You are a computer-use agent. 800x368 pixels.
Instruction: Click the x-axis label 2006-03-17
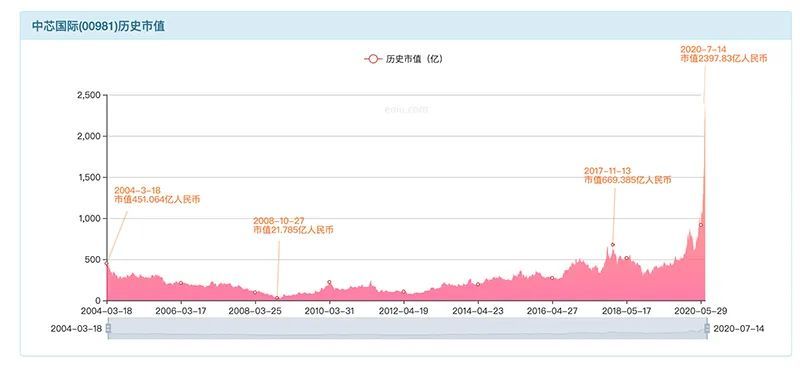[x=181, y=311]
